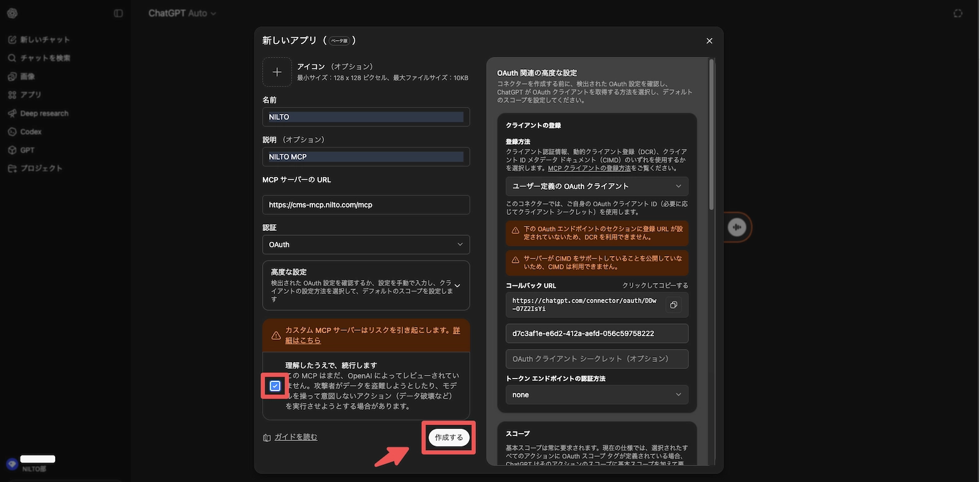Open the sidebar toggle icon
980x482 pixels.
(118, 13)
